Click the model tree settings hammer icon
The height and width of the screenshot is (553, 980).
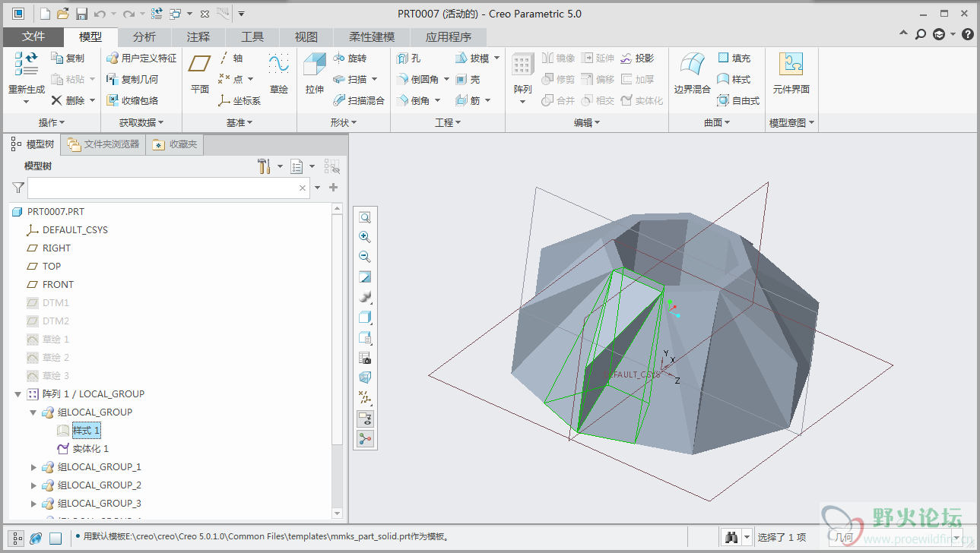click(265, 166)
